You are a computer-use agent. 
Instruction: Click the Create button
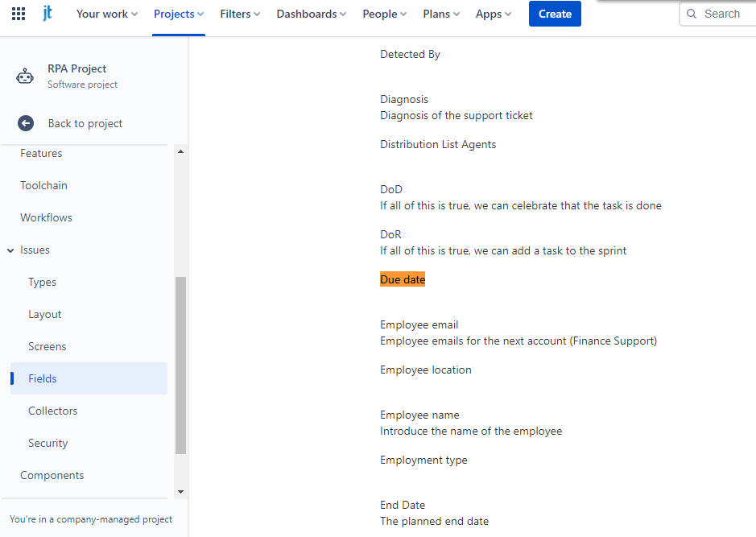(x=555, y=14)
